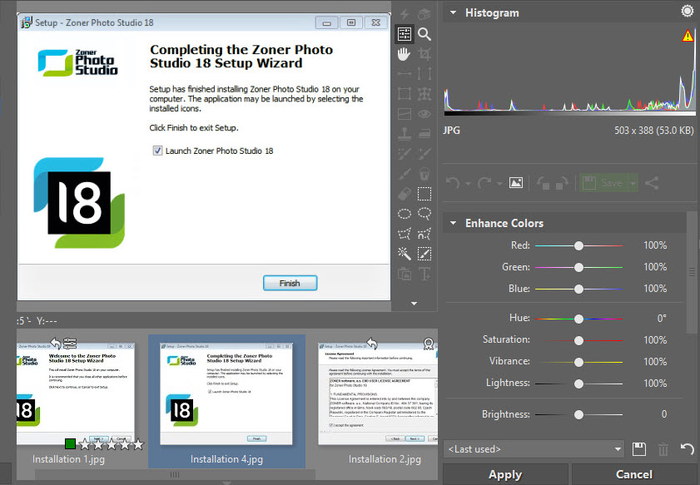Select the ellipse selection tool
Viewport: 700px width, 485px height.
[404, 214]
